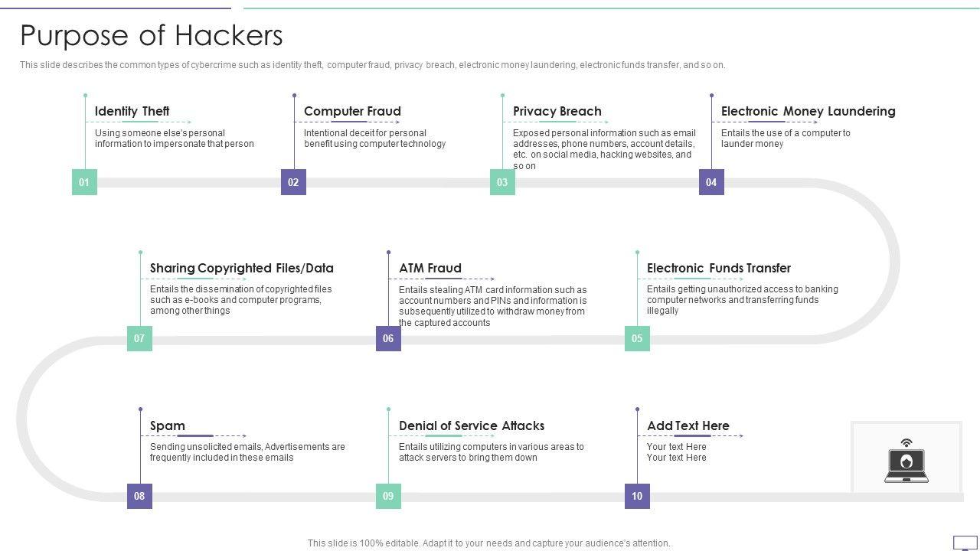Screen dimensions: 980x551
Task: Select the green 09 number box
Action: coord(388,496)
